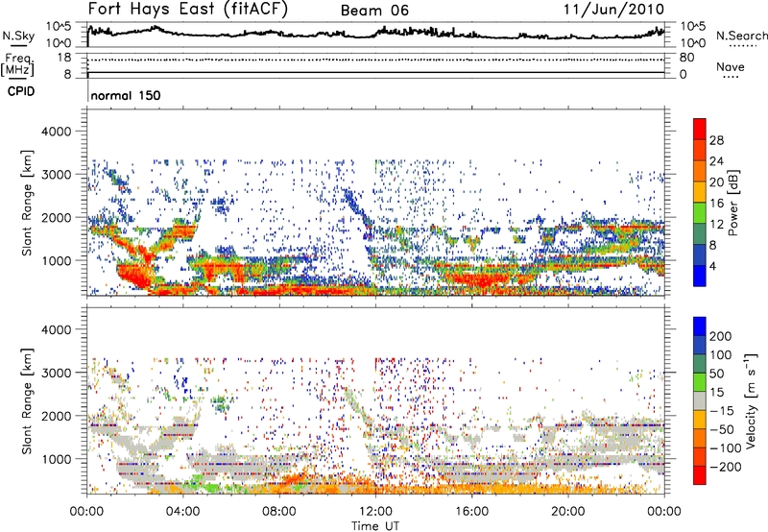Click the yellow 16-20 dB Power colorbar segment
Screen dimensions: 768x532
[700, 192]
